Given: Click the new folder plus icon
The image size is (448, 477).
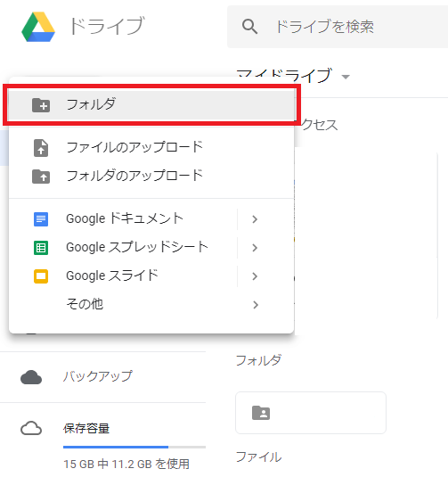Looking at the screenshot, I should point(41,105).
